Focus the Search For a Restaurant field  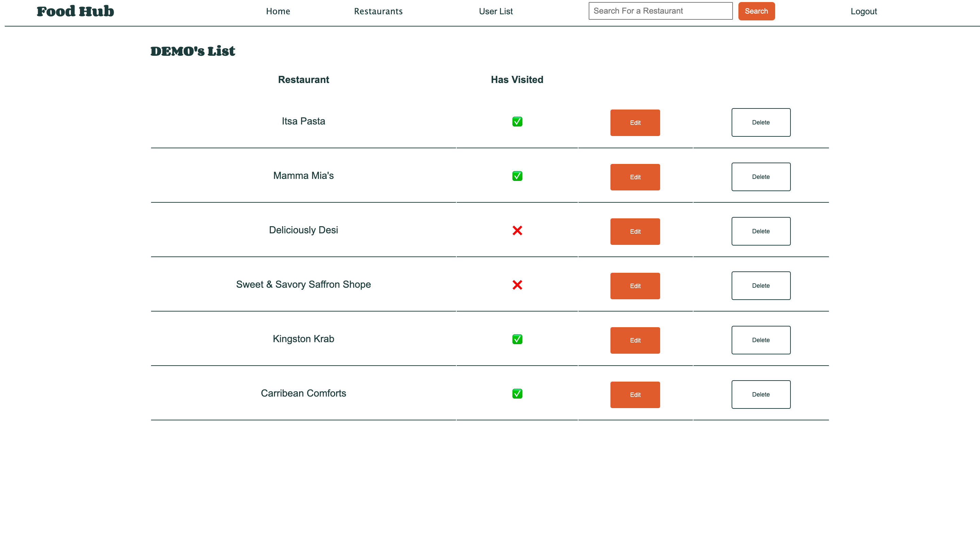(660, 11)
